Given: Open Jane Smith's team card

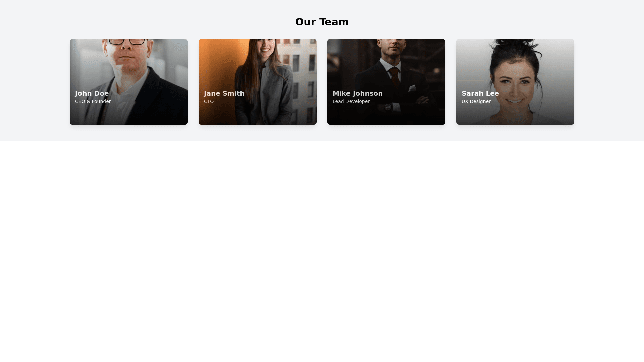Looking at the screenshot, I should tap(258, 82).
